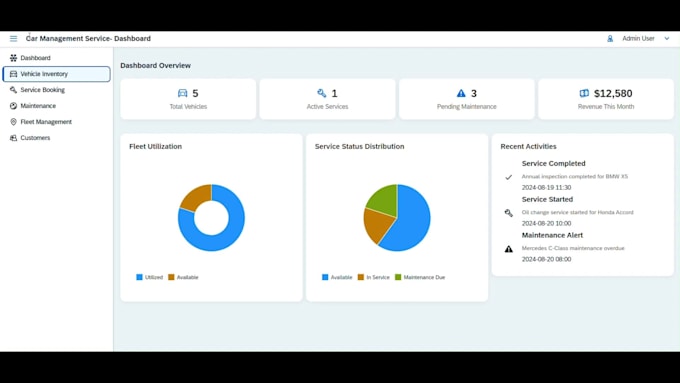The height and width of the screenshot is (383, 680).
Task: Click the Admin User avatar icon
Action: (x=610, y=39)
